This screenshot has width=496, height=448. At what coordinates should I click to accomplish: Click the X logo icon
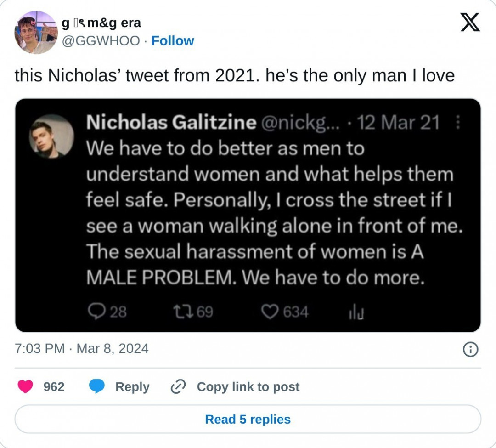(x=470, y=23)
